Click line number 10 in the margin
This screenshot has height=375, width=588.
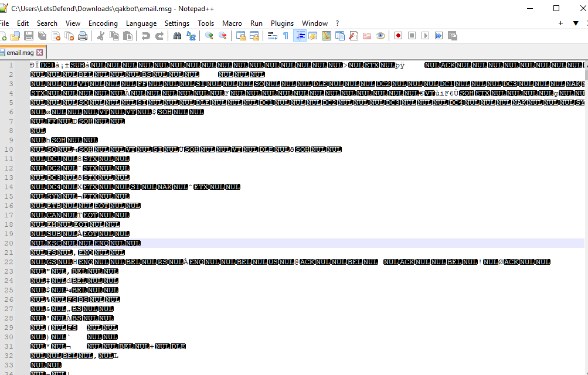pyautogui.click(x=9, y=149)
